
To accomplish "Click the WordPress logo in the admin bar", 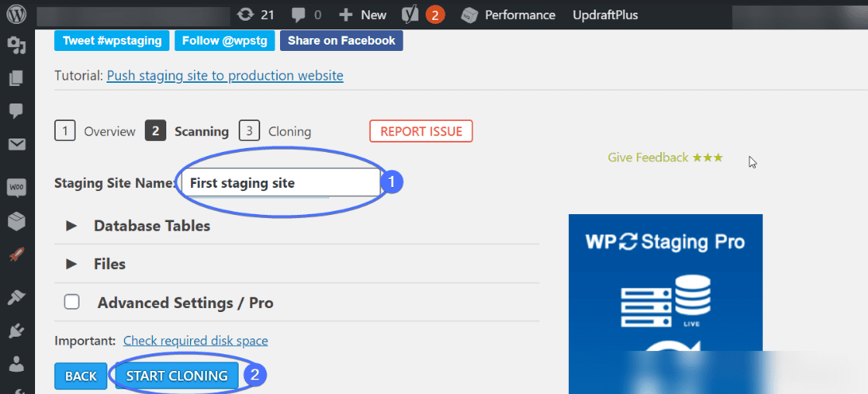I will (17, 14).
